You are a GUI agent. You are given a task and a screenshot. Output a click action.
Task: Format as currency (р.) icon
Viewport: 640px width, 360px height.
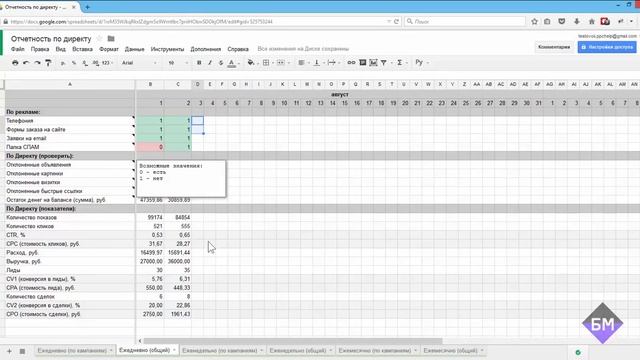[x=63, y=63]
